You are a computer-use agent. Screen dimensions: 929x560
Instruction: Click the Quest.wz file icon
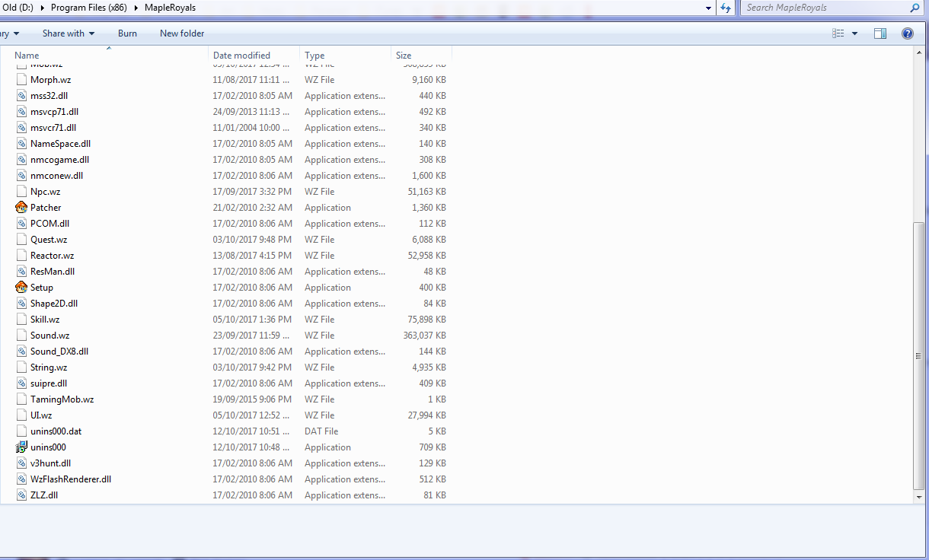coord(22,240)
